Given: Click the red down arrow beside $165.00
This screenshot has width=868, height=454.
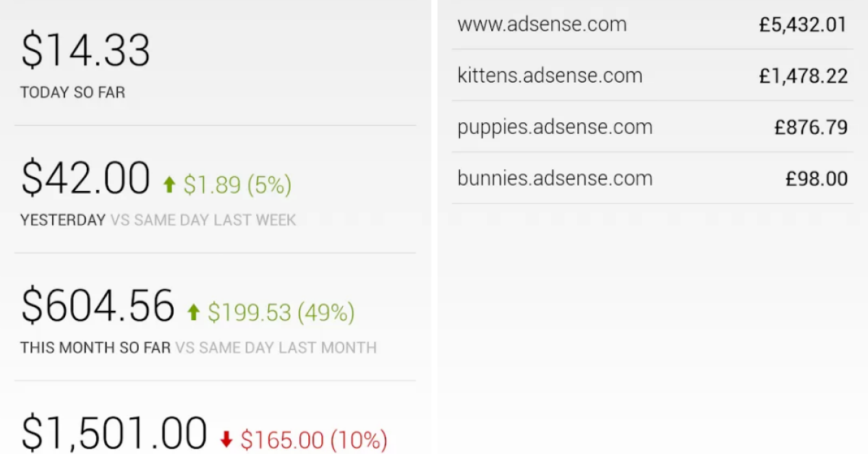Looking at the screenshot, I should (x=226, y=440).
